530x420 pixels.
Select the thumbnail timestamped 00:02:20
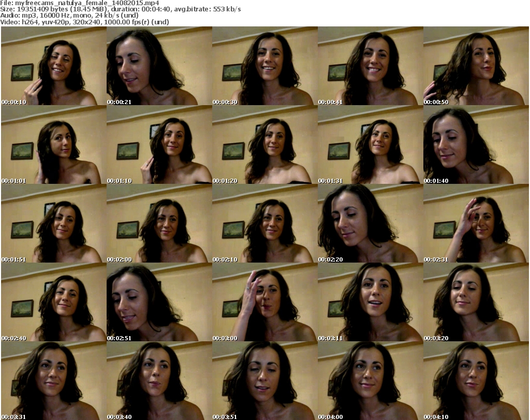point(371,224)
